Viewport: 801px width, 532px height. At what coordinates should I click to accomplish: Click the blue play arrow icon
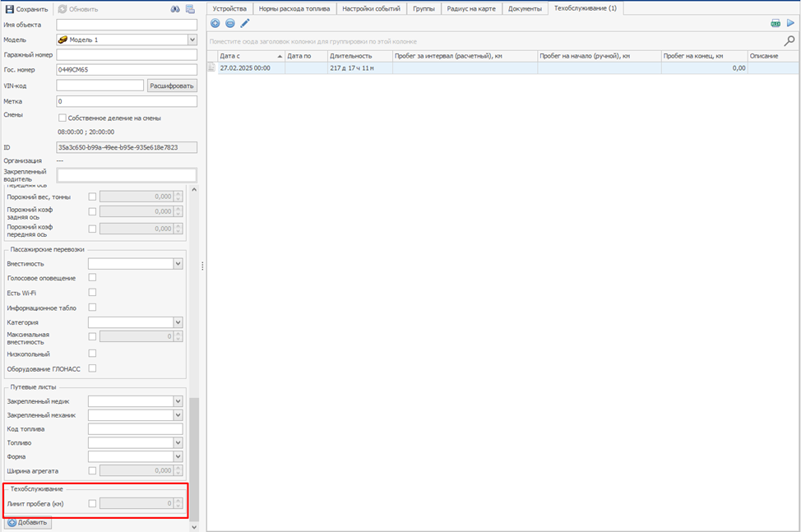[790, 24]
